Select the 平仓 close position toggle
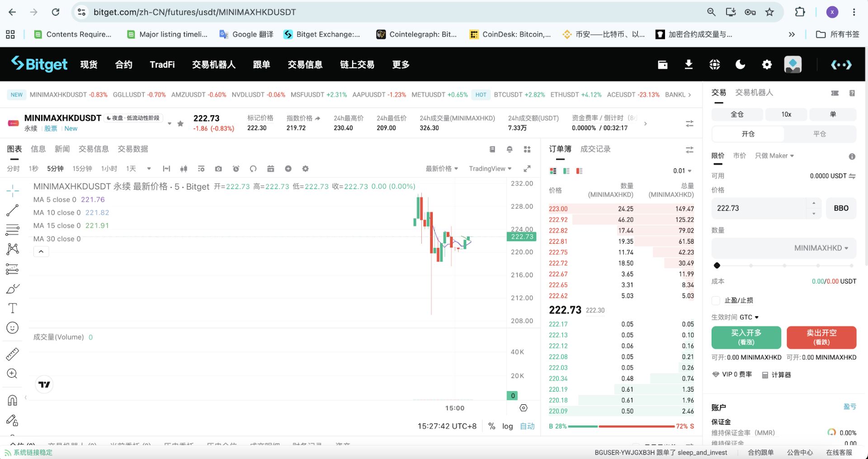This screenshot has width=868, height=459. click(820, 134)
